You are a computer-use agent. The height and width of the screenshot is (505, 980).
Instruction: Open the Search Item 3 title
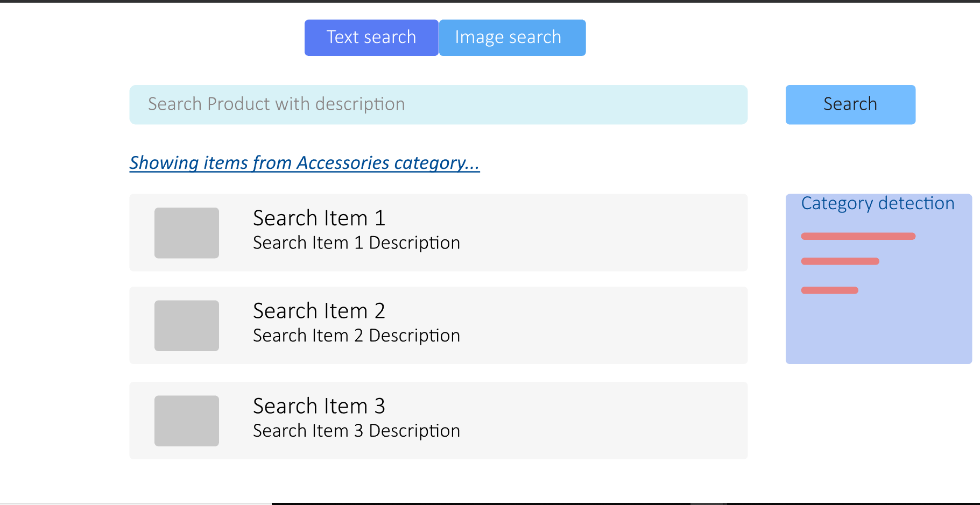[319, 406]
